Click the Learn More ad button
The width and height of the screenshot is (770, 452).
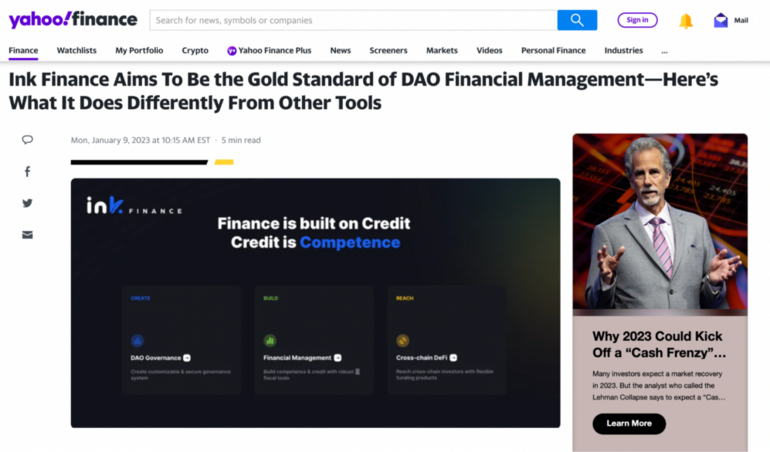tap(629, 423)
